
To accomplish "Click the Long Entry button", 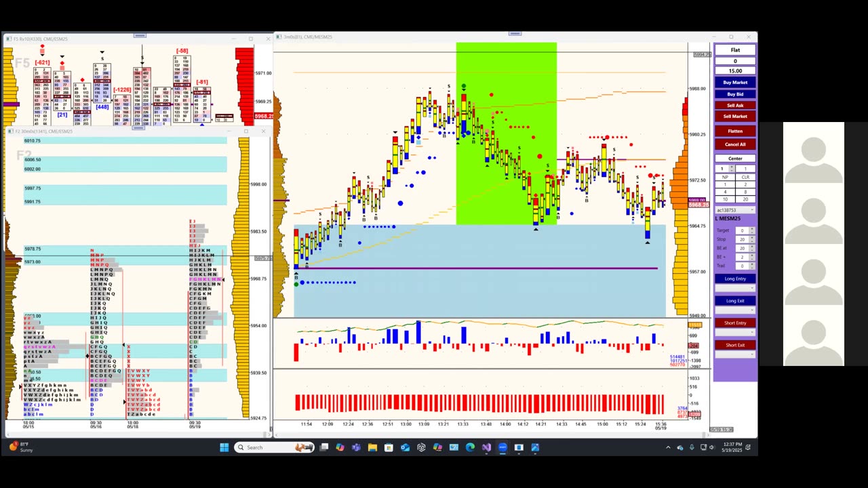I will point(735,279).
